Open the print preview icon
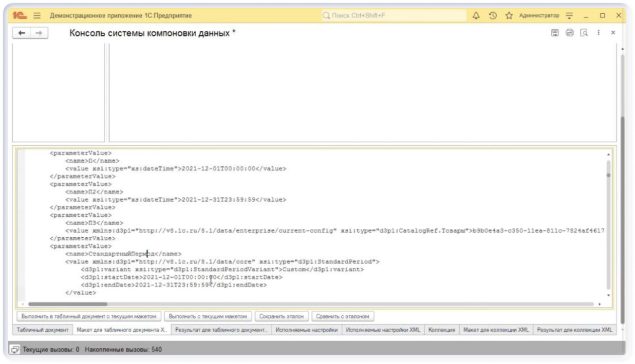This screenshot has height=364, width=635. (x=584, y=33)
